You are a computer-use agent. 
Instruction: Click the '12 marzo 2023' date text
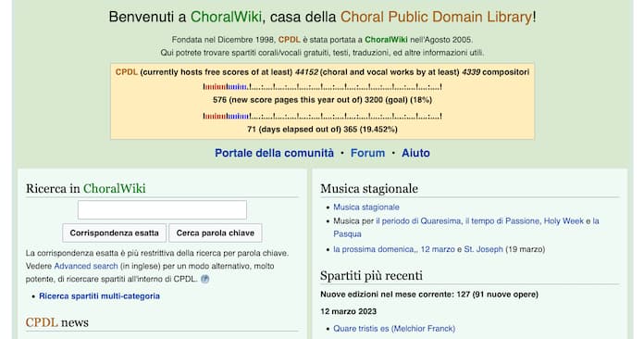pos(348,311)
